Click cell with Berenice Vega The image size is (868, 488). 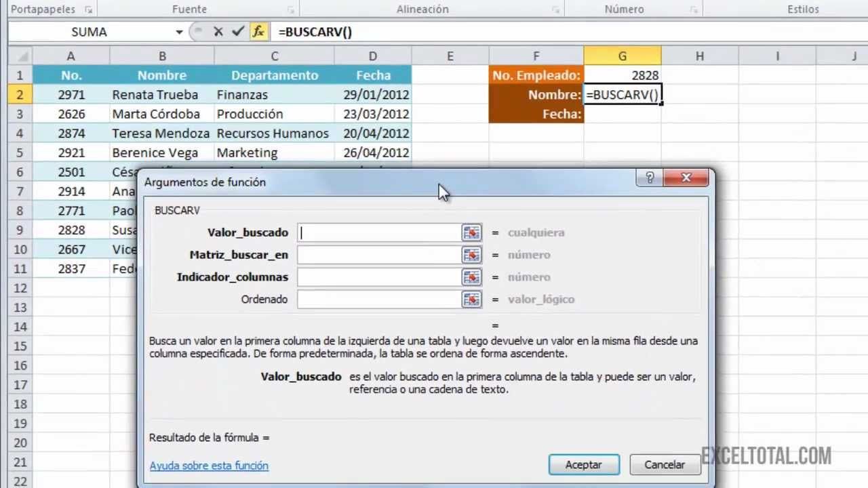click(162, 152)
